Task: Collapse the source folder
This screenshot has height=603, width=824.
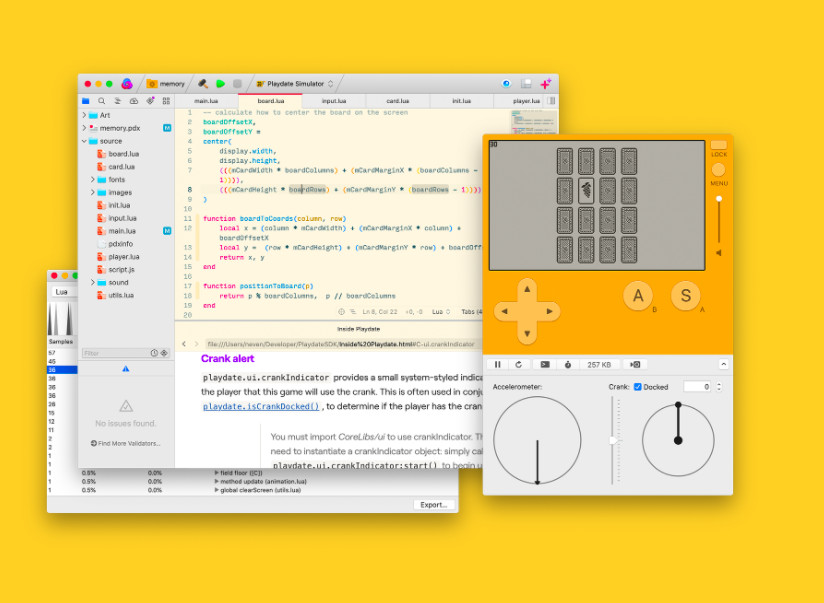Action: pos(84,141)
